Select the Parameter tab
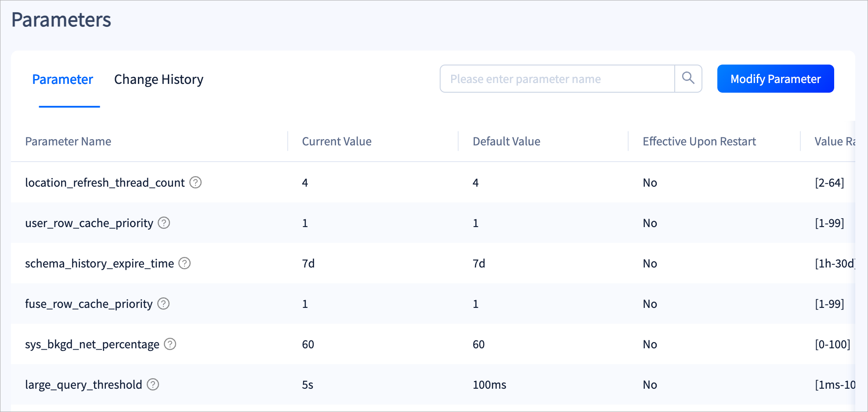Viewport: 868px width, 412px height. [x=63, y=80]
